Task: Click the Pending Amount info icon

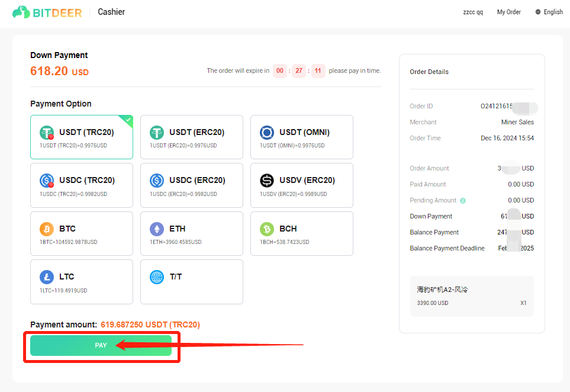Action: [x=463, y=200]
